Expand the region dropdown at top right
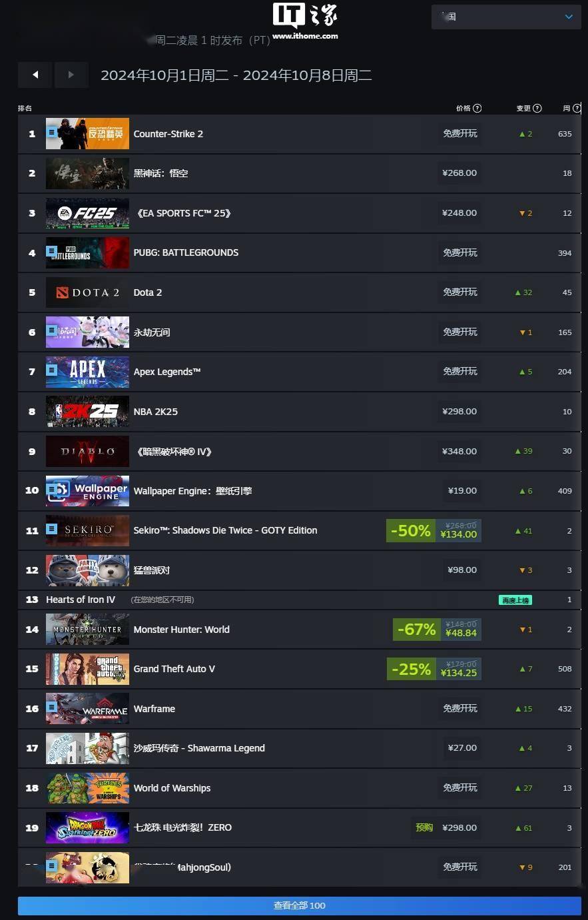Image resolution: width=588 pixels, height=920 pixels. (x=505, y=17)
